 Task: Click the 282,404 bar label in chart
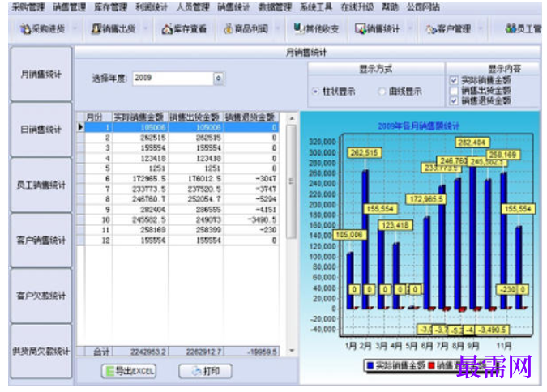click(x=472, y=143)
